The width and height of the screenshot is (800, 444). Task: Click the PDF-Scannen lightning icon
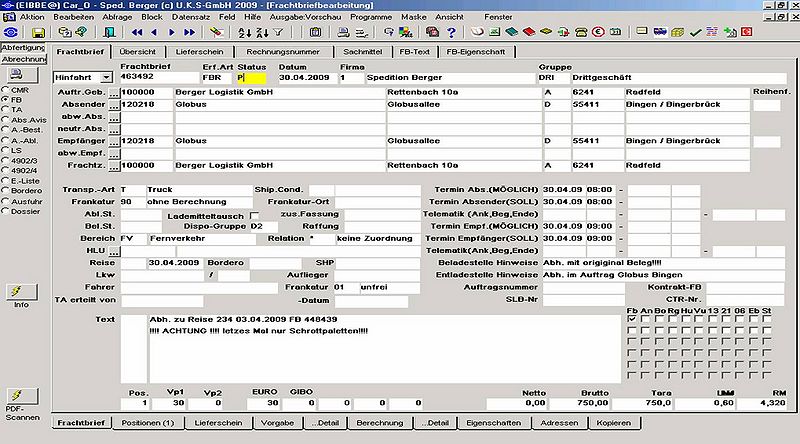[x=21, y=396]
